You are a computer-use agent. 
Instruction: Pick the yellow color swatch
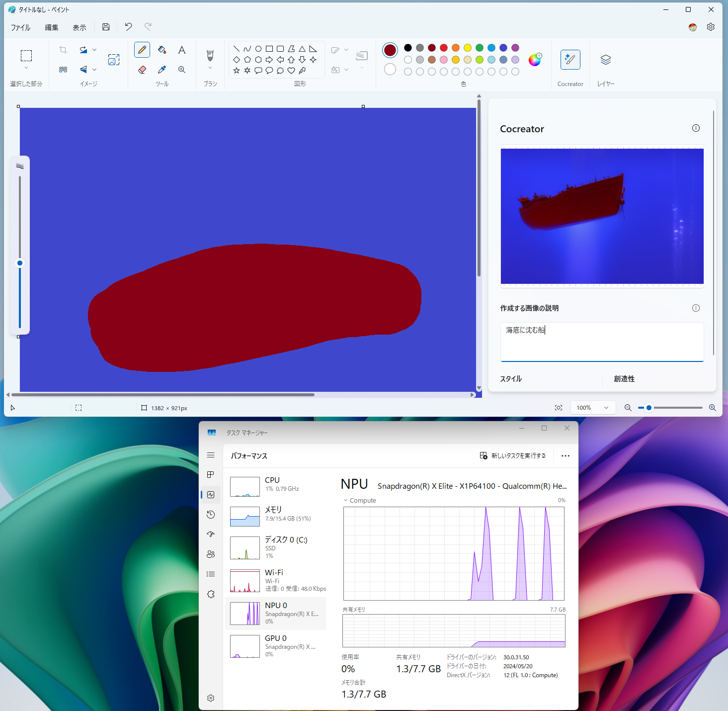pos(468,48)
